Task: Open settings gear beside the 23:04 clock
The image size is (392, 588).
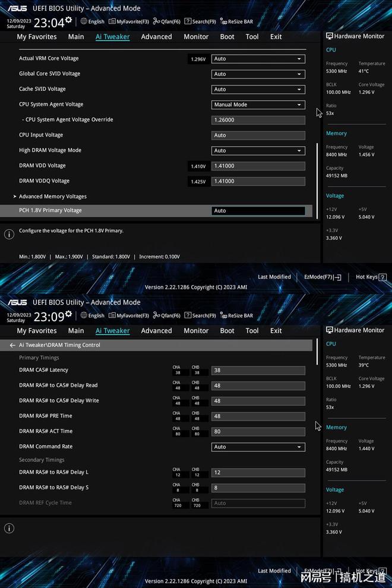Action: point(68,20)
